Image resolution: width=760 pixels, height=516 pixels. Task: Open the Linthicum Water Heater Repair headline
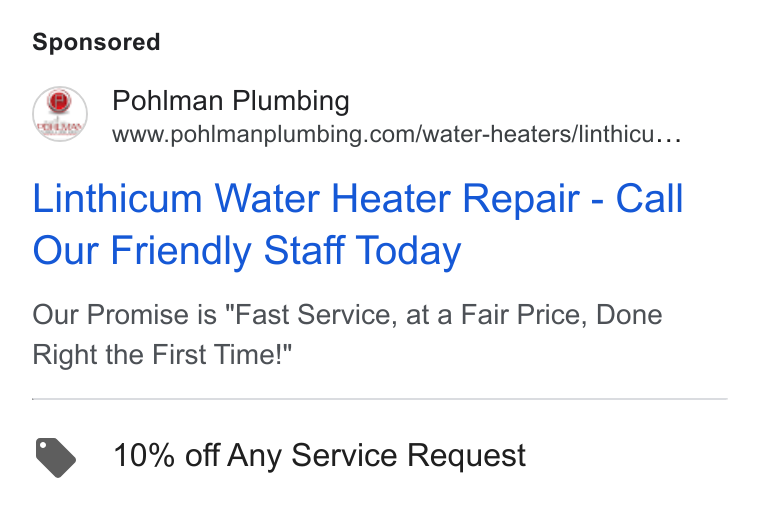coord(358,224)
